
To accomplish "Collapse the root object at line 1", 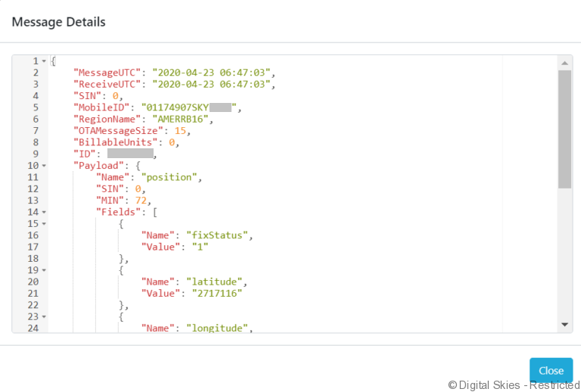I will point(44,61).
